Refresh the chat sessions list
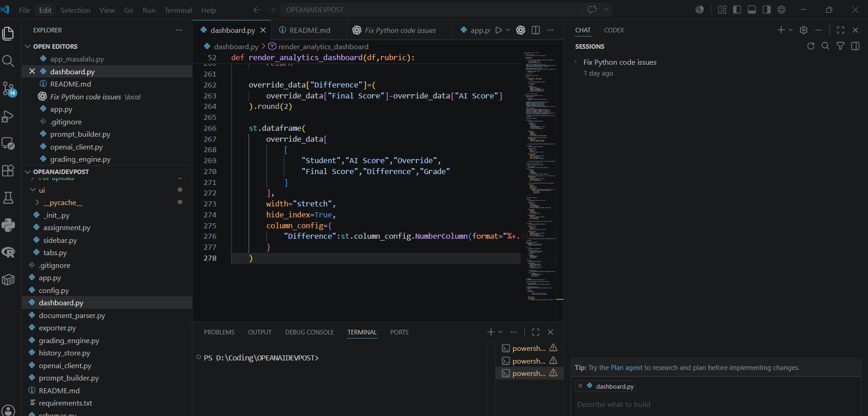Image resolution: width=868 pixels, height=416 pixels. (811, 46)
